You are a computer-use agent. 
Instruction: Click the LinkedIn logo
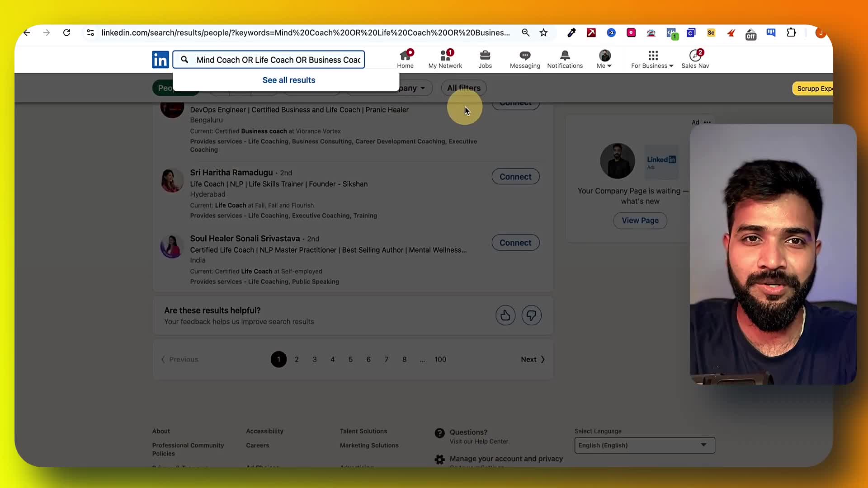pyautogui.click(x=160, y=60)
